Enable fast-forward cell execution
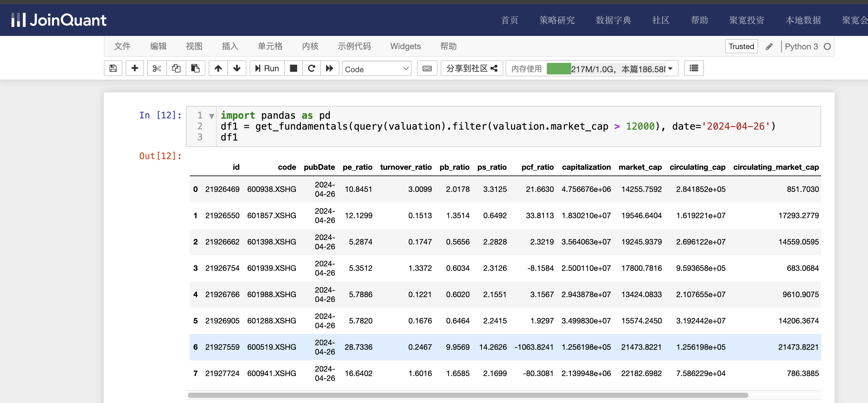868x403 pixels. (x=330, y=69)
